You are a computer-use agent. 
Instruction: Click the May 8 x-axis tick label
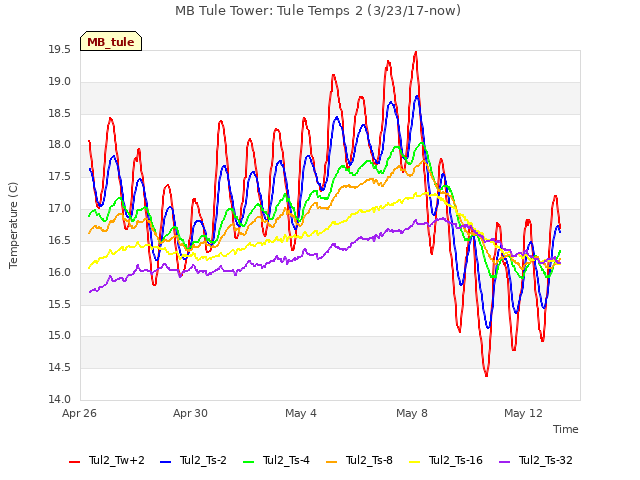[x=412, y=413]
